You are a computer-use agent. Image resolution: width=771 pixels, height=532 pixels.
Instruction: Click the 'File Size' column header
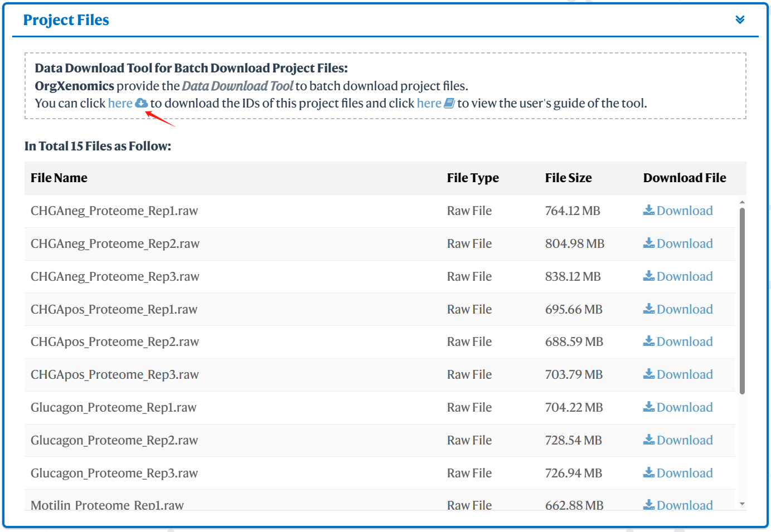(569, 178)
